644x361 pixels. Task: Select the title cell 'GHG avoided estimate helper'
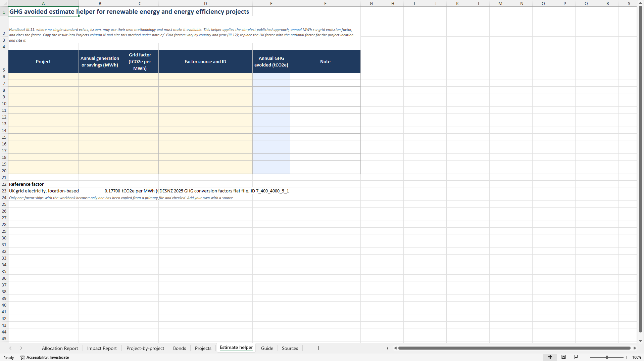click(x=43, y=11)
